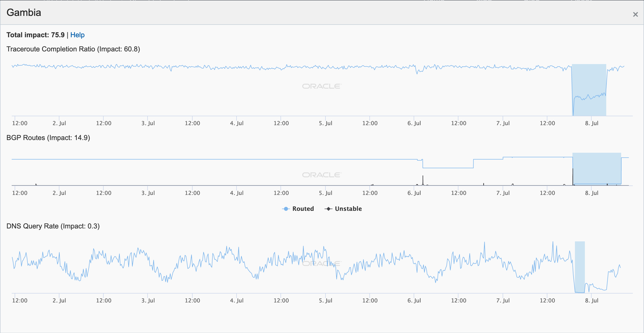Image resolution: width=644 pixels, height=333 pixels.
Task: Toggle the Routed legend series
Action: coord(303,209)
